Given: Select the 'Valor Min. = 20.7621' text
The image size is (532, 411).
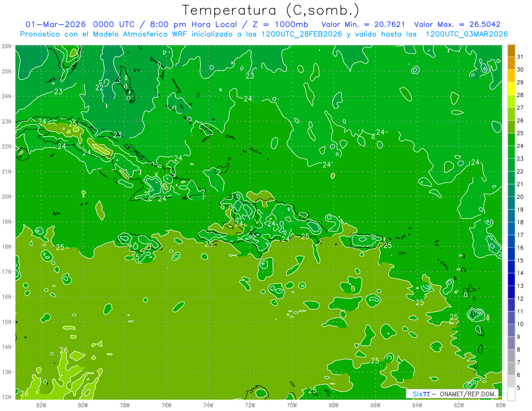Looking at the screenshot, I should (x=363, y=24).
